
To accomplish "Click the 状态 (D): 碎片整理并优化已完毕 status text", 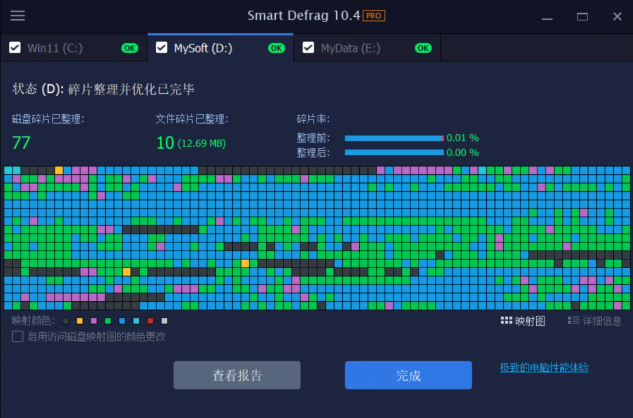I will pyautogui.click(x=103, y=89).
